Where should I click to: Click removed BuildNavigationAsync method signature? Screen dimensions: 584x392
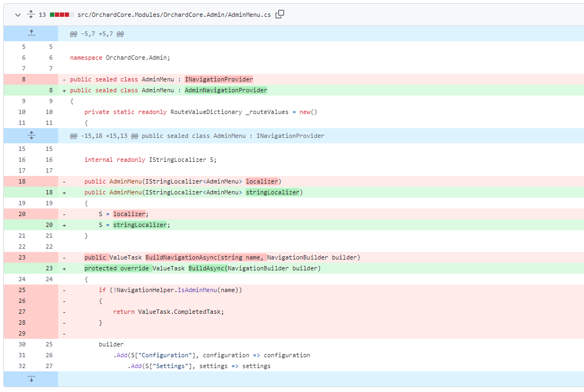[x=222, y=257]
